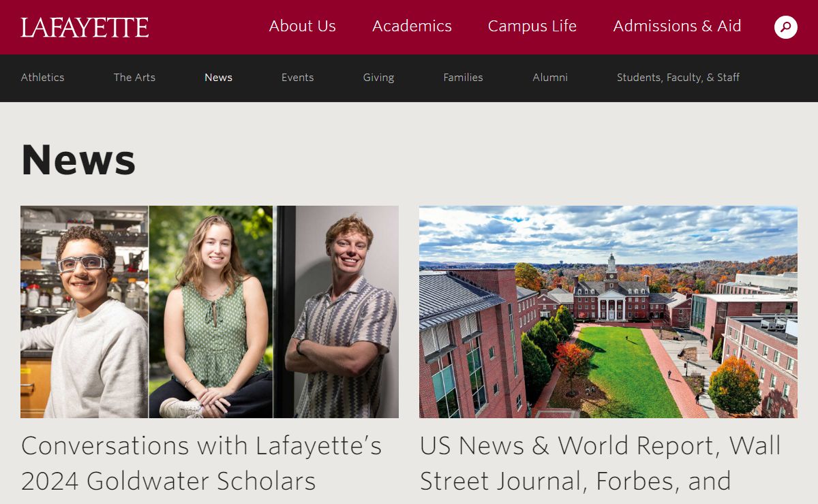Click the News page heading
The image size is (818, 504).
78,159
